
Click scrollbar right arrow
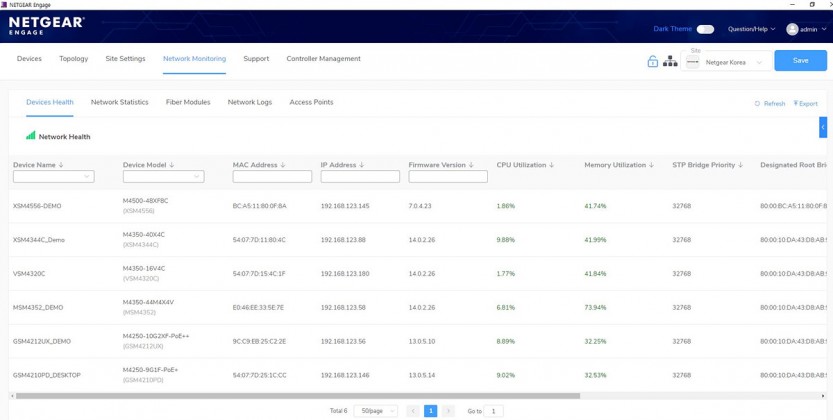click(824, 396)
